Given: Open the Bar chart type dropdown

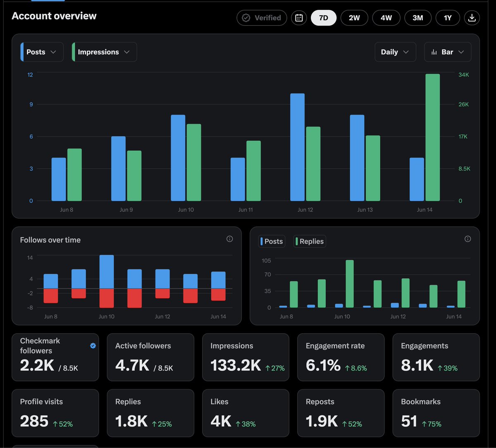Looking at the screenshot, I should [x=448, y=52].
